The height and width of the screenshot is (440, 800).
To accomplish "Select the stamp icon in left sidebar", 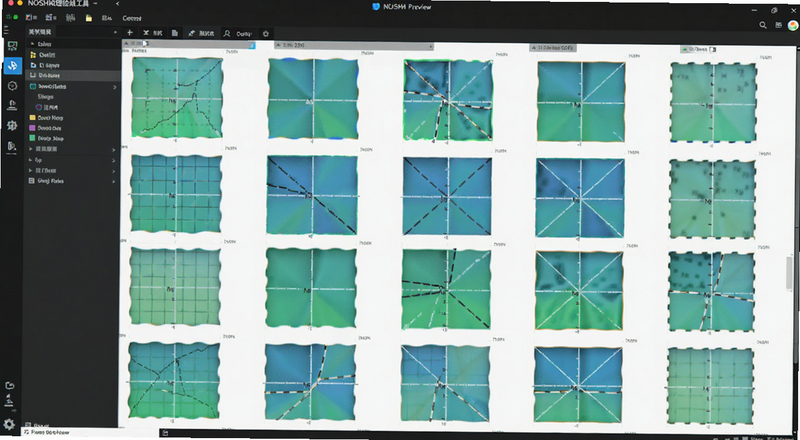I will pos(12,105).
